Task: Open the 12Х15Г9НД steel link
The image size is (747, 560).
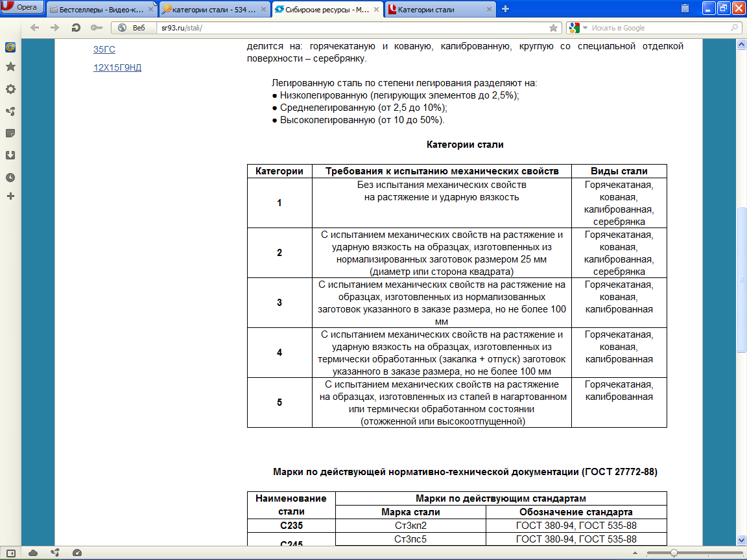Action: point(117,67)
